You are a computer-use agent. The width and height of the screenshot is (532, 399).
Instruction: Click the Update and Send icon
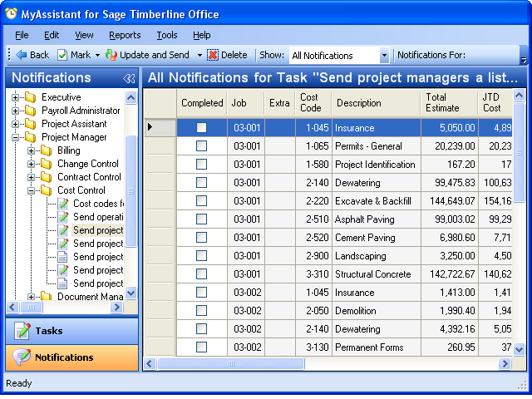tap(111, 55)
